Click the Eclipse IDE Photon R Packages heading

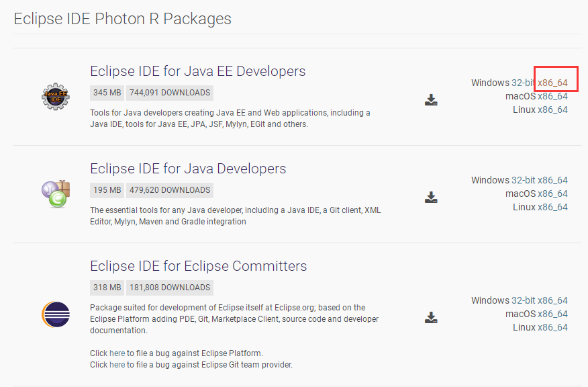pyautogui.click(x=122, y=18)
